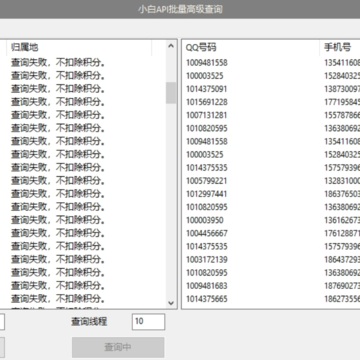The height and width of the screenshot is (360, 360).
Task: Select the row with QQ 1014375665
Action: point(271,299)
